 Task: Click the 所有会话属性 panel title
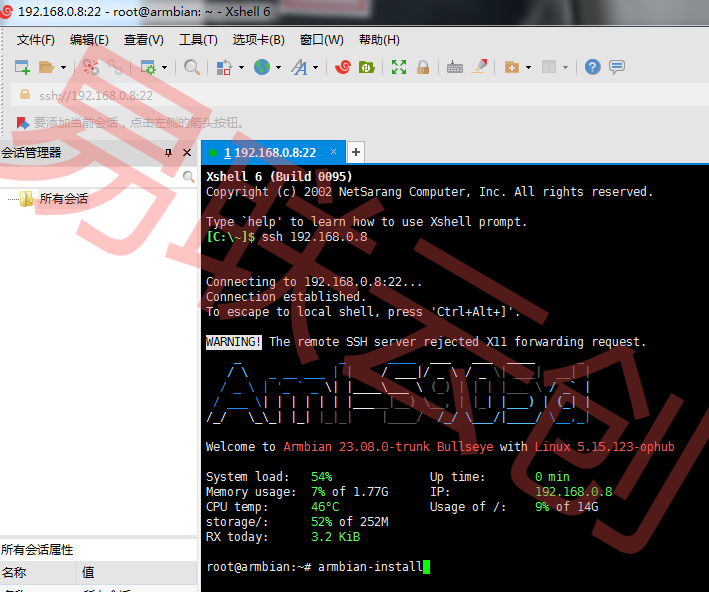(x=37, y=550)
